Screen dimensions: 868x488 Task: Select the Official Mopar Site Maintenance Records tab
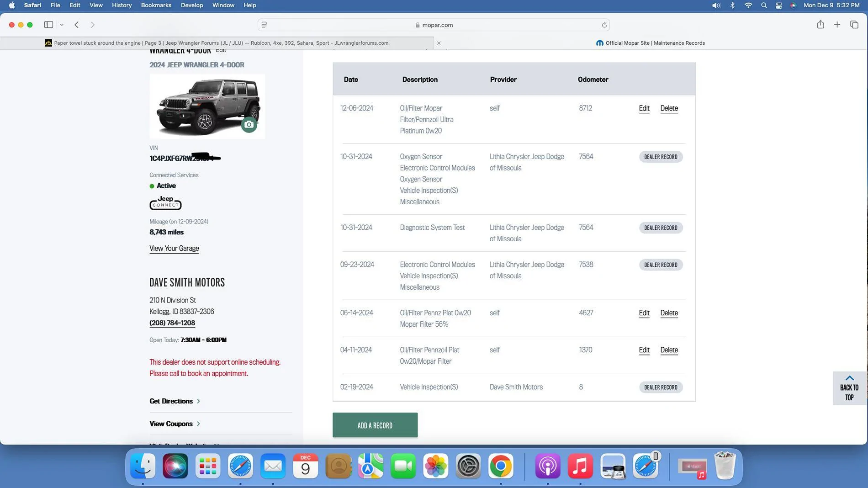(651, 43)
